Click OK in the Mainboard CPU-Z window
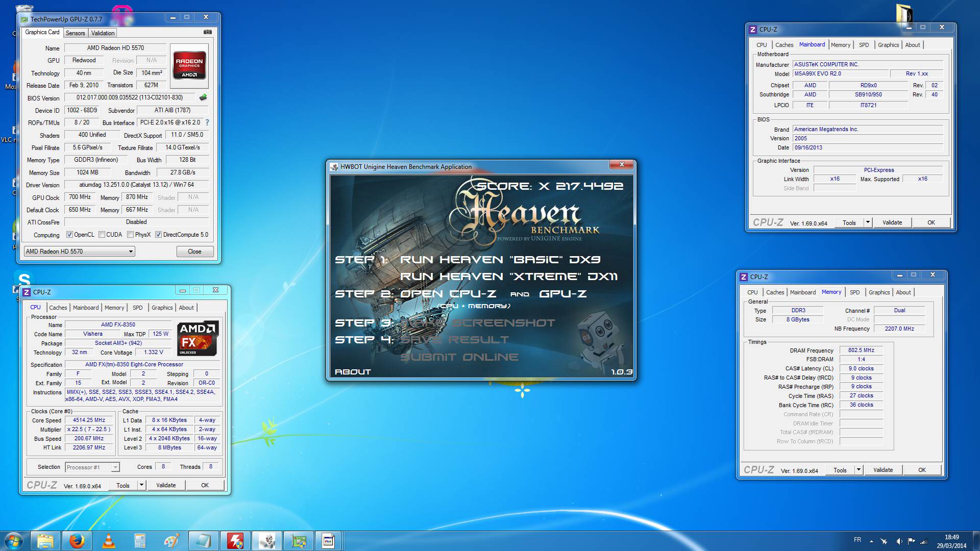Image resolution: width=980 pixels, height=551 pixels. point(931,222)
